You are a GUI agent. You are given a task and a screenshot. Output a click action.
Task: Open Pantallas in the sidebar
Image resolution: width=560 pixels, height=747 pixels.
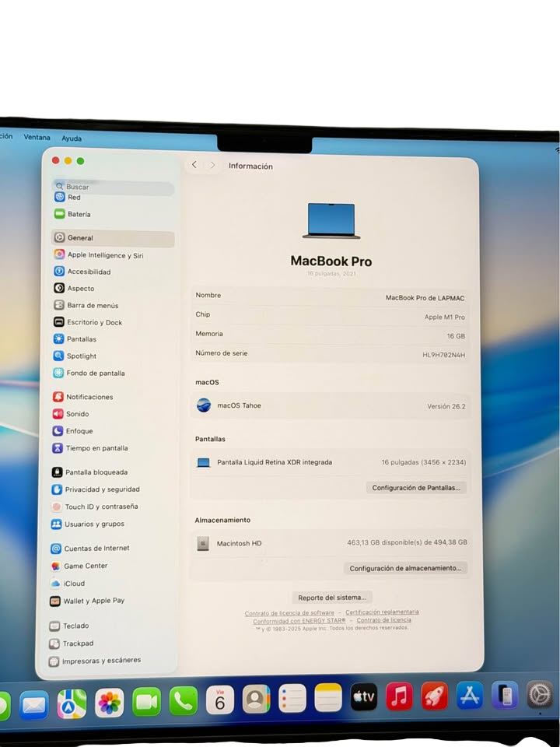(x=75, y=339)
